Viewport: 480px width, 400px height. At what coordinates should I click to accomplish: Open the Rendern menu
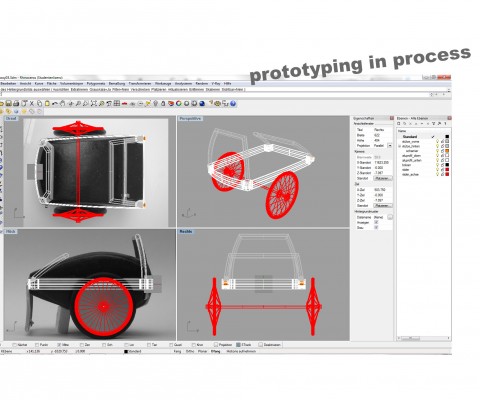coord(202,84)
